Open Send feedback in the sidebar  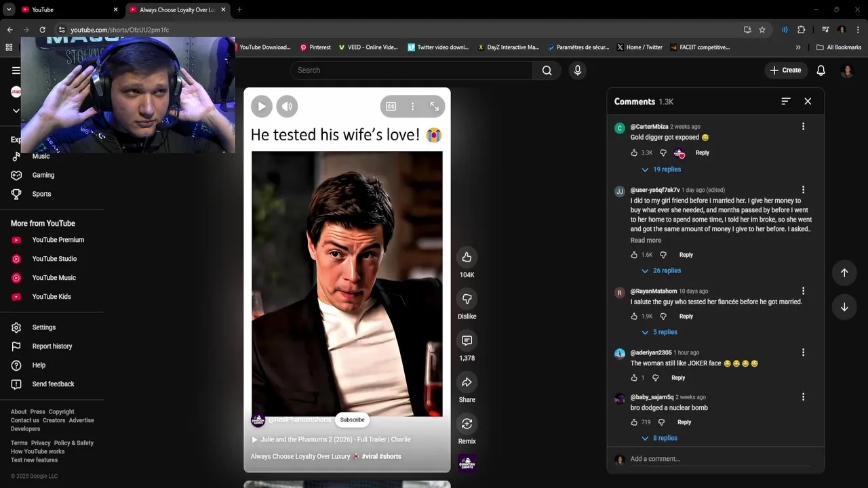coord(52,384)
